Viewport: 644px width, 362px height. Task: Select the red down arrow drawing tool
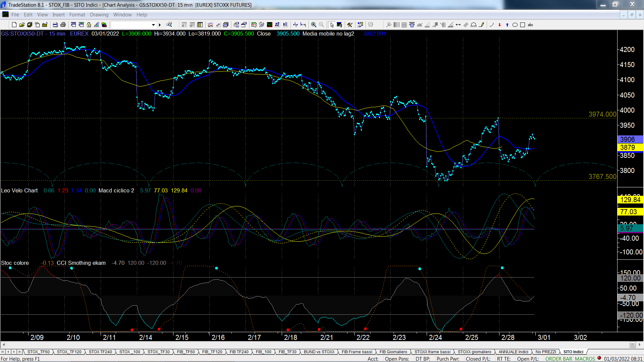tap(499, 25)
